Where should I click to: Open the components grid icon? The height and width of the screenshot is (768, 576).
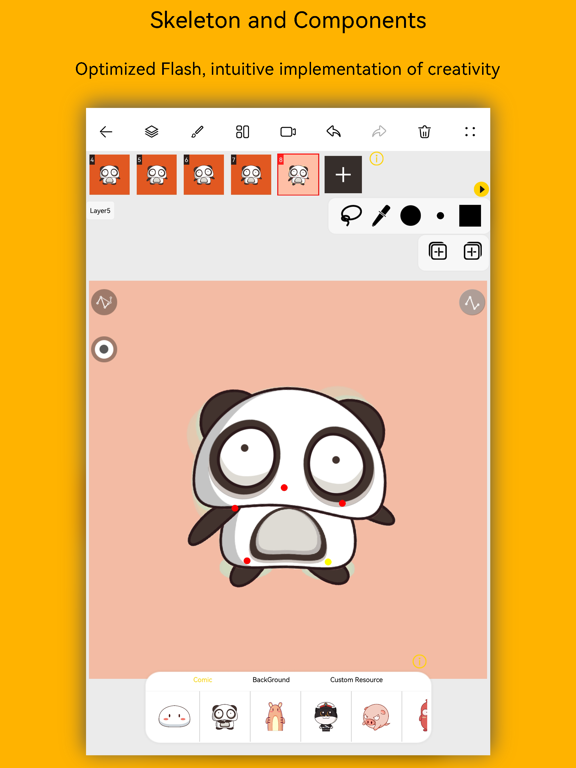[242, 132]
